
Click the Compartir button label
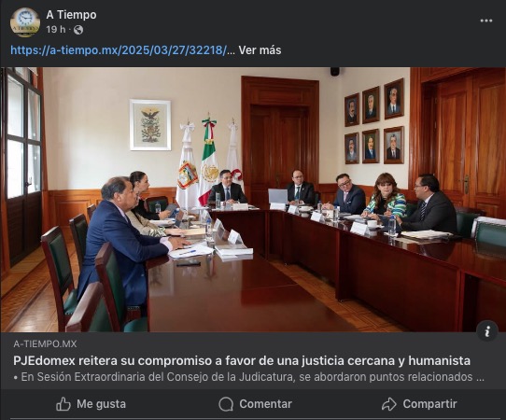429,404
